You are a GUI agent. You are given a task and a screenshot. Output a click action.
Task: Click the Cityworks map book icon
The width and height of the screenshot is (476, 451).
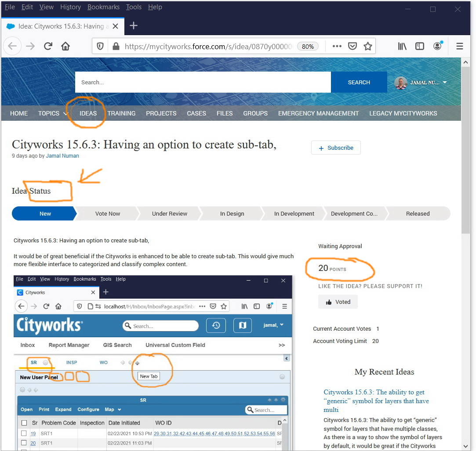tap(242, 325)
